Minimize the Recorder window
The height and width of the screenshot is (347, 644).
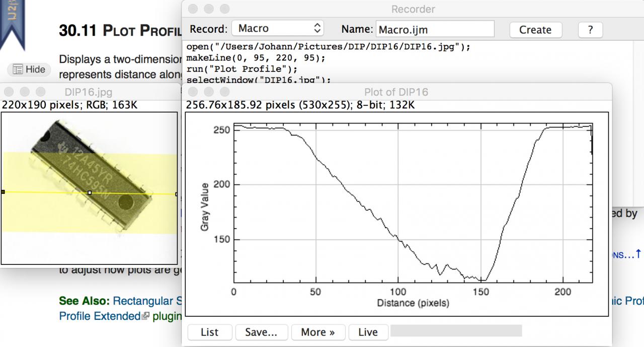209,9
